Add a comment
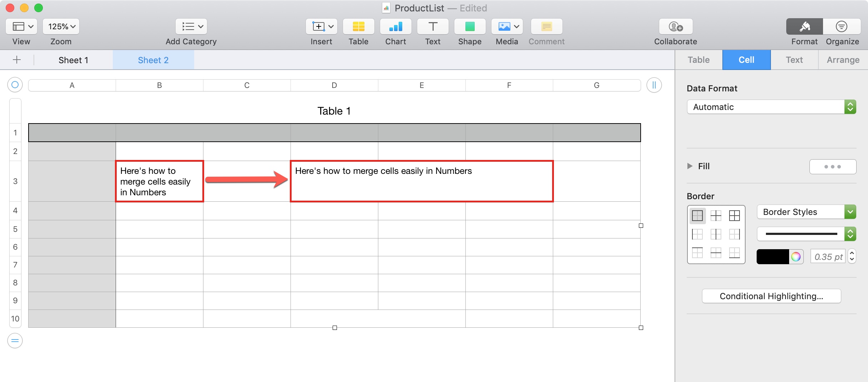The height and width of the screenshot is (382, 868). coord(546,27)
